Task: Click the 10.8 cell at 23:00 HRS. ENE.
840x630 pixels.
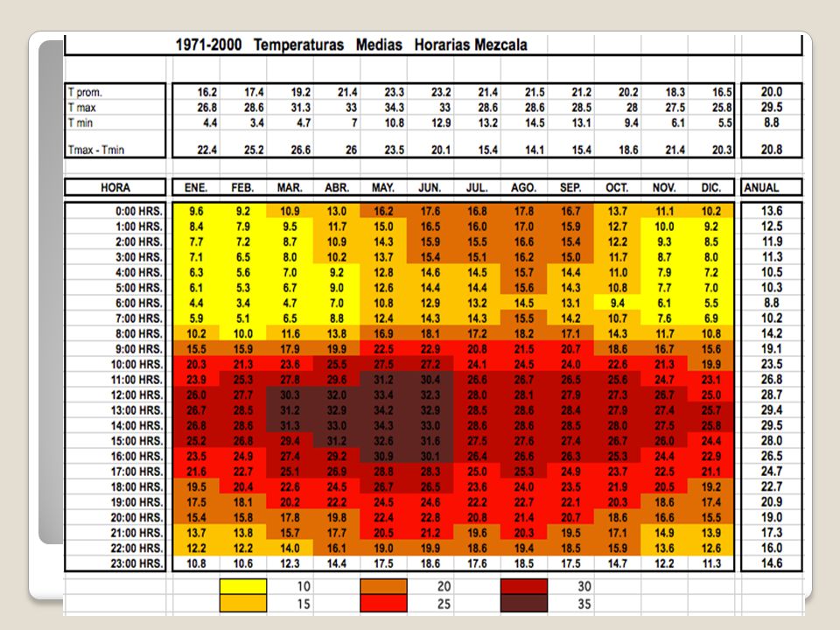Action: pos(196,563)
